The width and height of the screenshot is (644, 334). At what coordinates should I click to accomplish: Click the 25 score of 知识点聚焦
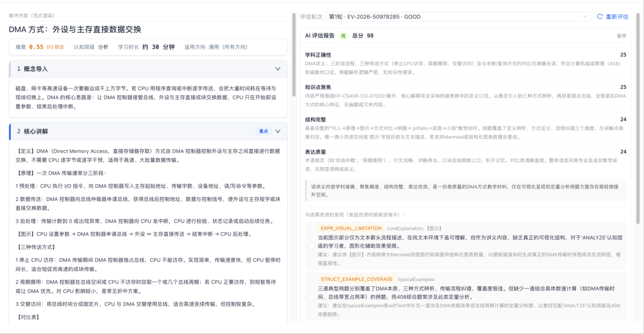(623, 87)
